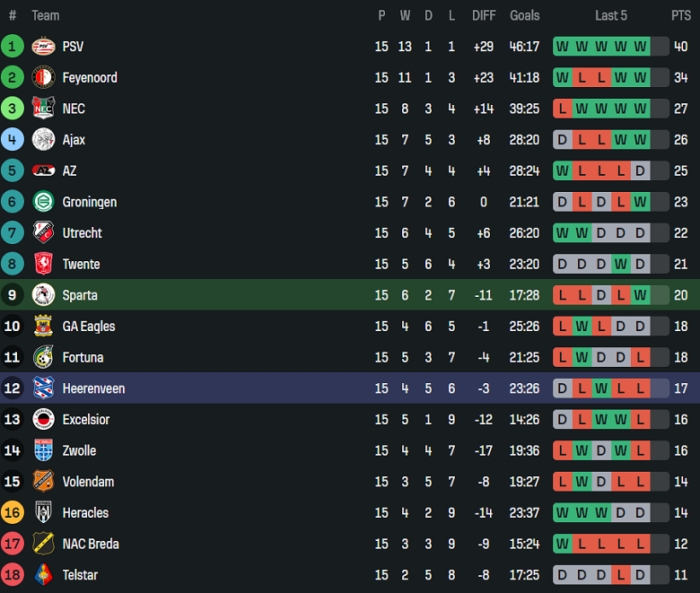Viewport: 700px width, 593px height.
Task: Open the Heerenveen team link
Action: [x=93, y=388]
